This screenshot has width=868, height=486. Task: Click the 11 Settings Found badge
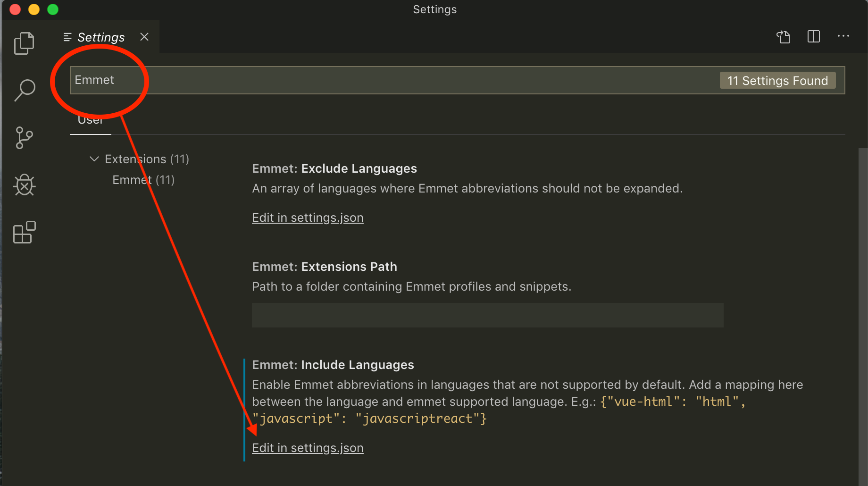(777, 80)
